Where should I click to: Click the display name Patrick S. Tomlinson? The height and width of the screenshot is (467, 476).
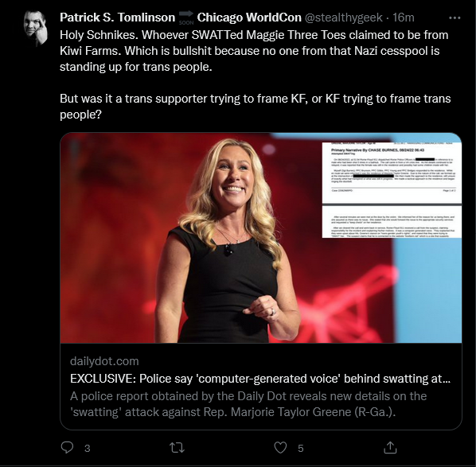[118, 18]
